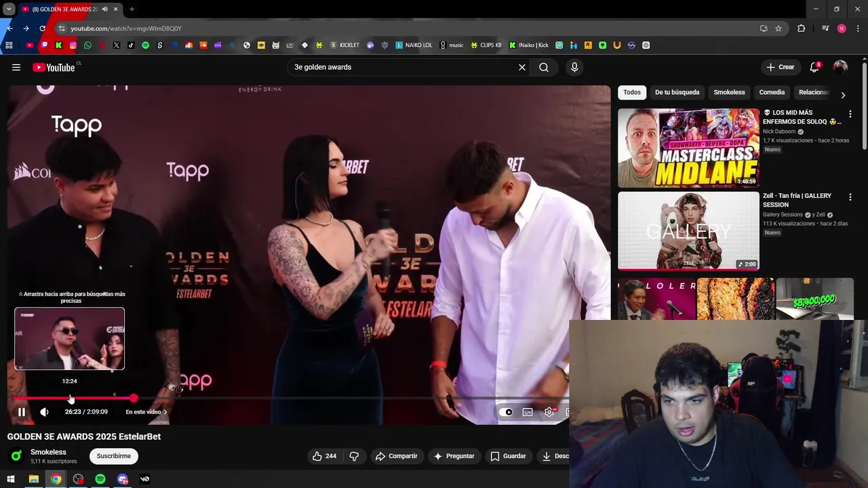
Task: Seek to 12:24 on the progress bar
Action: 71,399
